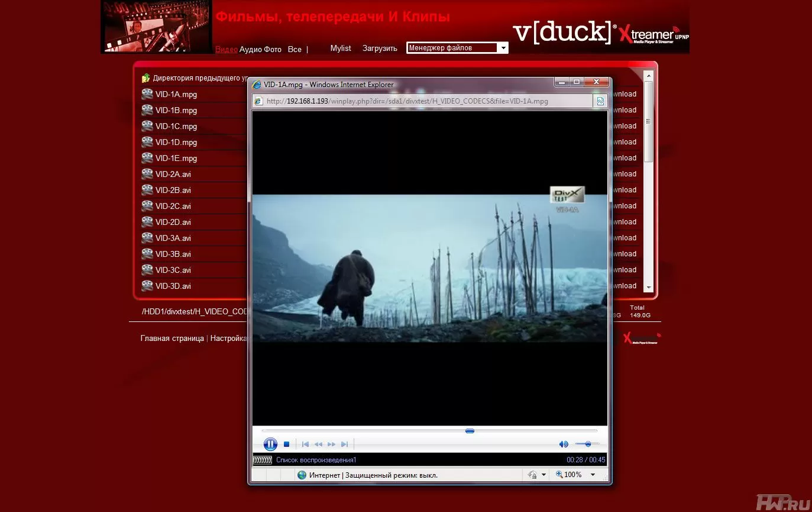
Task: Click the video file icon for VID-3C.avi
Action: [x=147, y=270]
